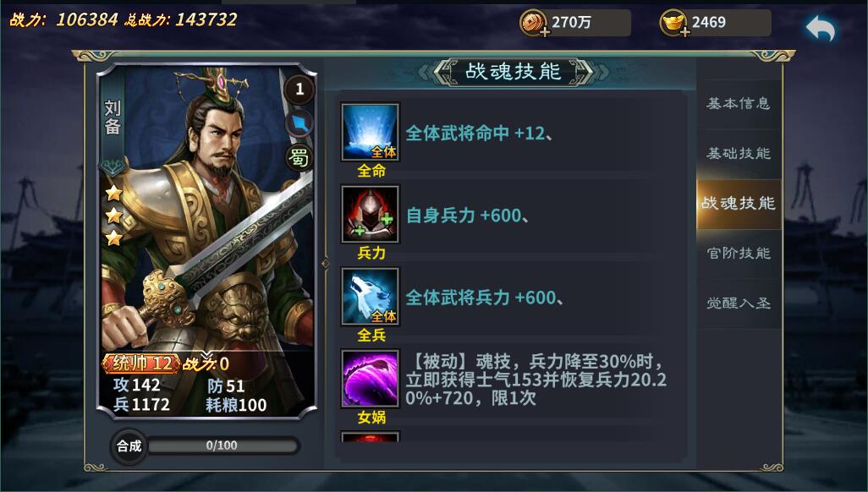Tap the 刘备 hero portrait card

(207, 241)
